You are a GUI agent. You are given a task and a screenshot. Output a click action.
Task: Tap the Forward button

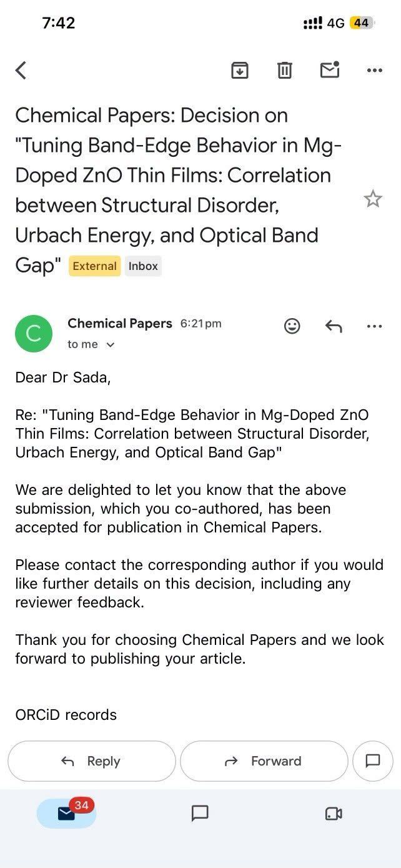264,761
